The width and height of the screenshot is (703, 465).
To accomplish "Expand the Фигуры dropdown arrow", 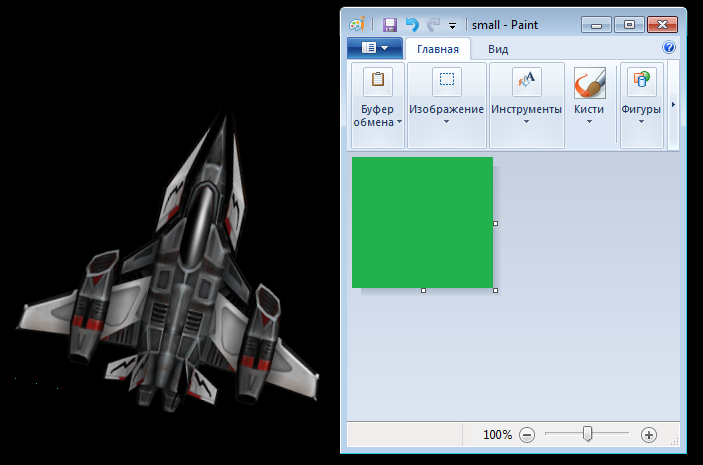I will click(641, 122).
